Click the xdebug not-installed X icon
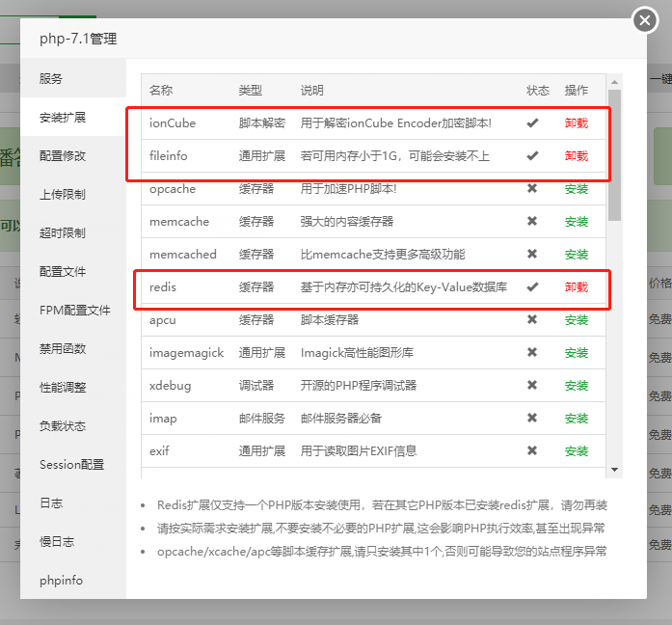672x625 pixels. 532,386
